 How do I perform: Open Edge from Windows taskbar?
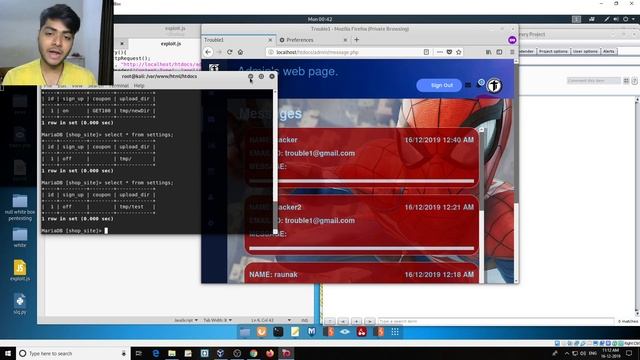156,353
